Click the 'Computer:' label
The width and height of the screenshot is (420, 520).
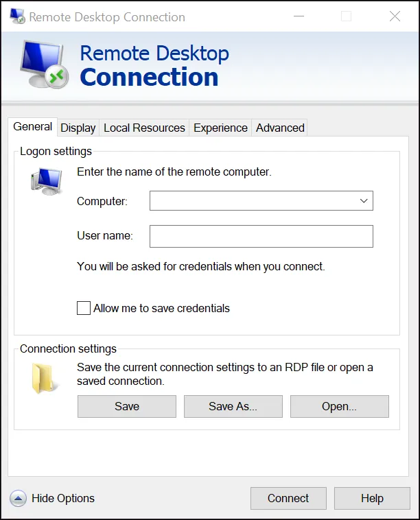[x=102, y=201]
